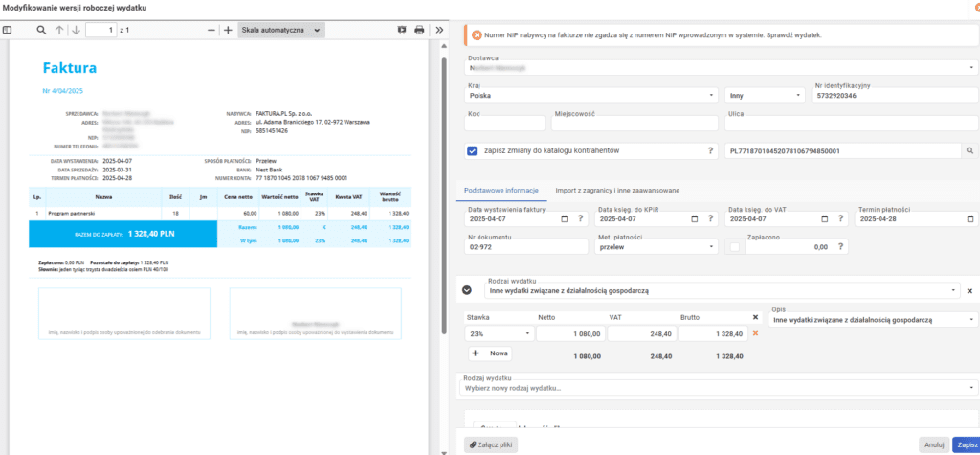The height and width of the screenshot is (455, 980).
Task: Click the bank account search magnifier icon
Action: coord(969,151)
